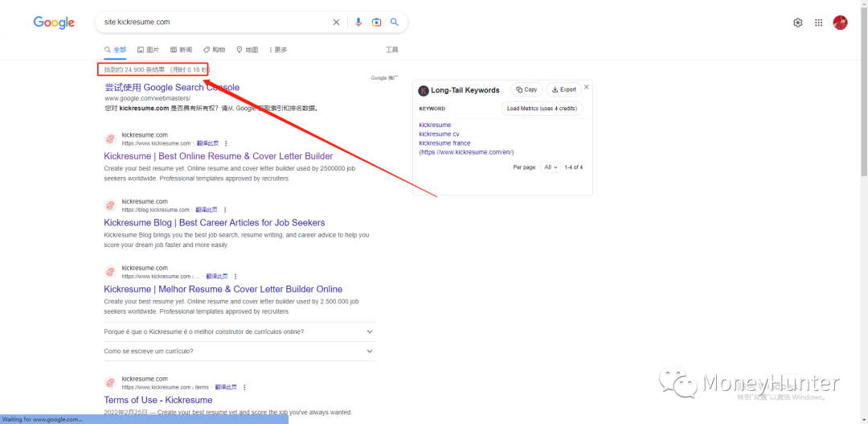The width and height of the screenshot is (868, 424).
Task: Click into the search input field
Action: tap(216, 23)
